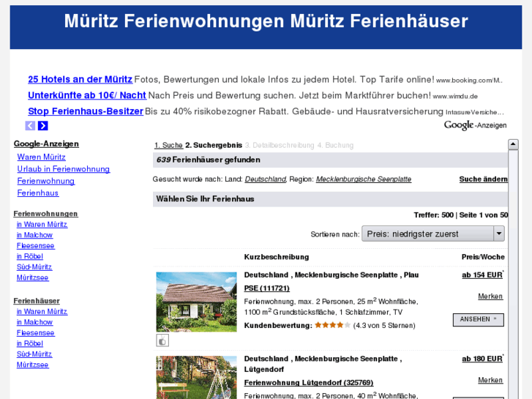Click 'Merken' for the Plau listing
The width and height of the screenshot is (532, 399).
490,297
